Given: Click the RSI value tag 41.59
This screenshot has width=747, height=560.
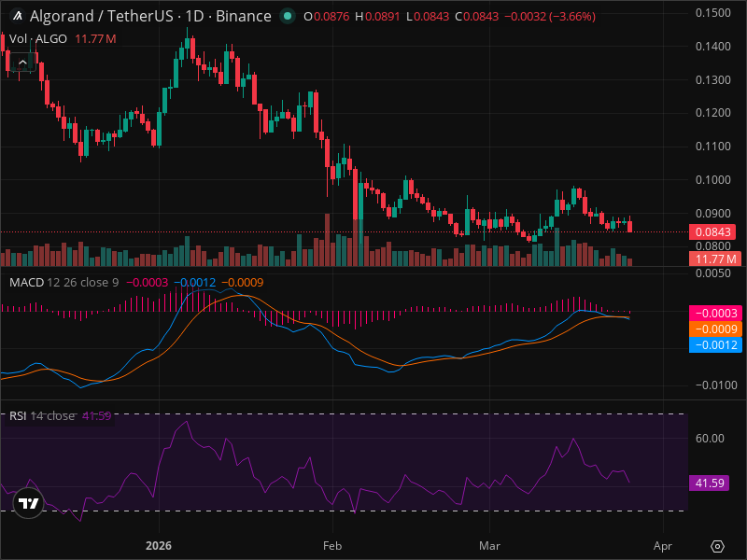Looking at the screenshot, I should [x=710, y=483].
